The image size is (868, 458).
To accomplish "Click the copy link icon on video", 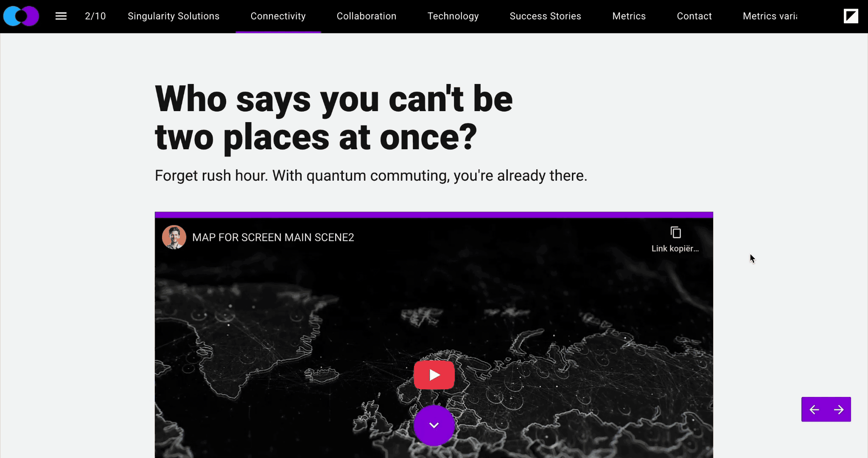I will click(675, 233).
